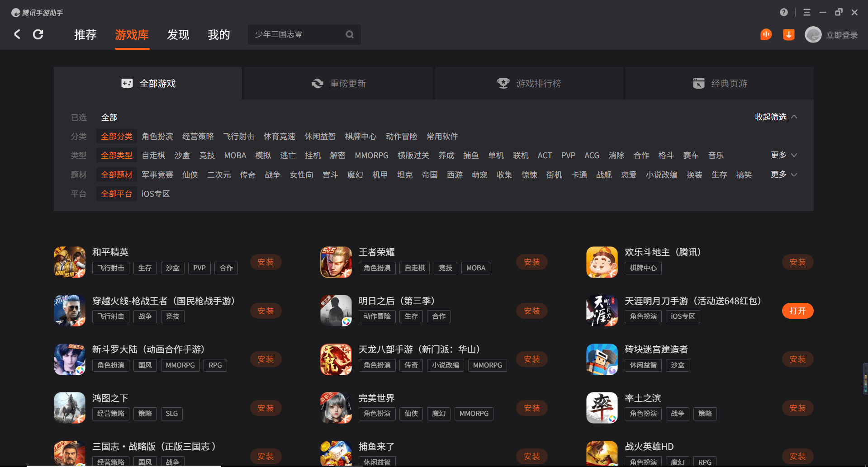
Task: Select the 角色扮演 category filter
Action: coord(157,137)
